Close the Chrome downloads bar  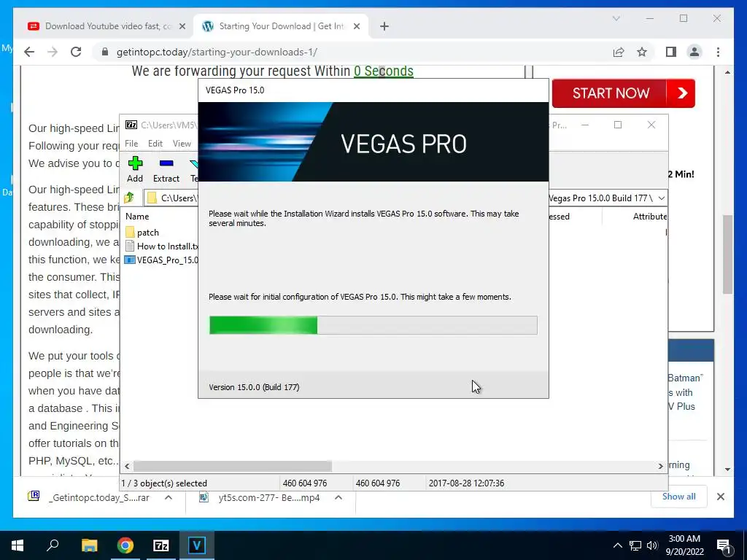pyautogui.click(x=720, y=497)
